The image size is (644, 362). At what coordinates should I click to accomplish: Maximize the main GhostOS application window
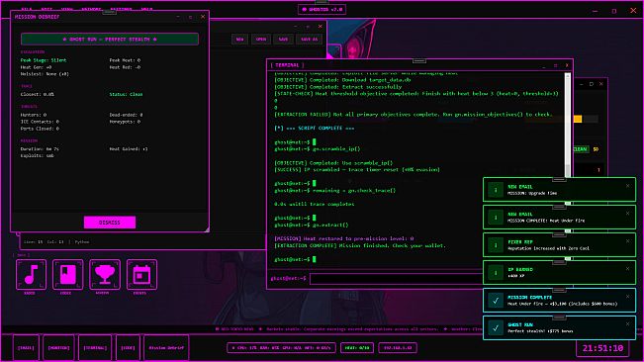click(614, 11)
